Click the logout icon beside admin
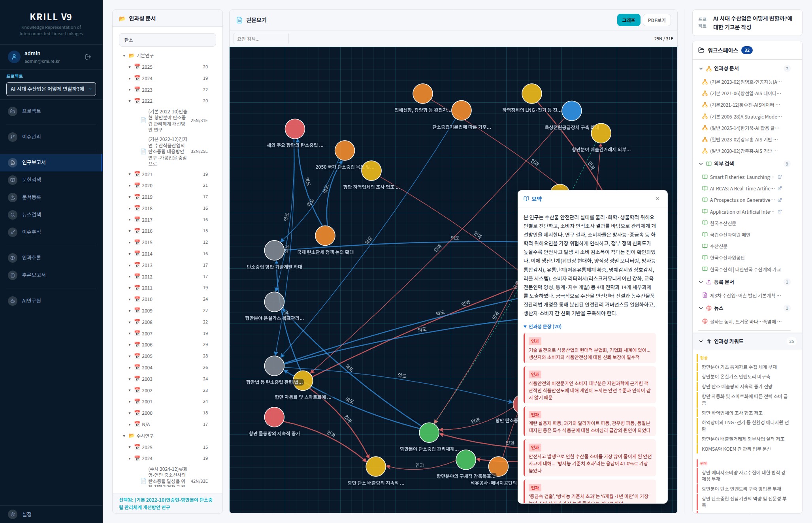Image resolution: width=812 pixels, height=523 pixels. pos(88,57)
